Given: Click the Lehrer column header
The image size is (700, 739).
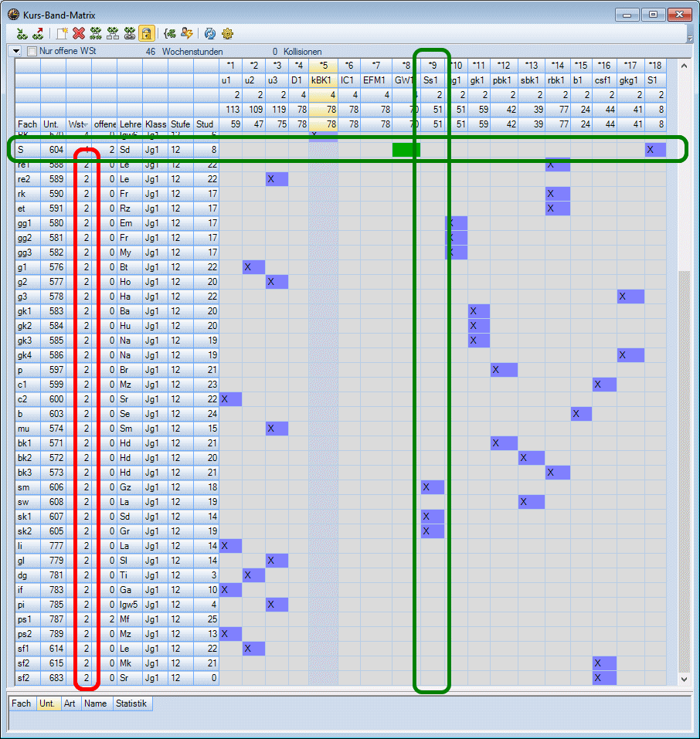Looking at the screenshot, I should 130,124.
